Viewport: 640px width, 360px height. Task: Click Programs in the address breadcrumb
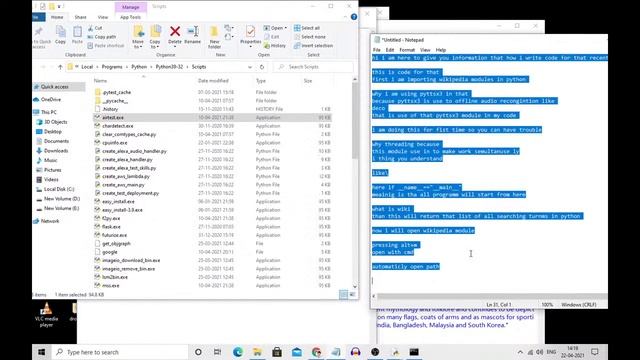[x=112, y=67]
